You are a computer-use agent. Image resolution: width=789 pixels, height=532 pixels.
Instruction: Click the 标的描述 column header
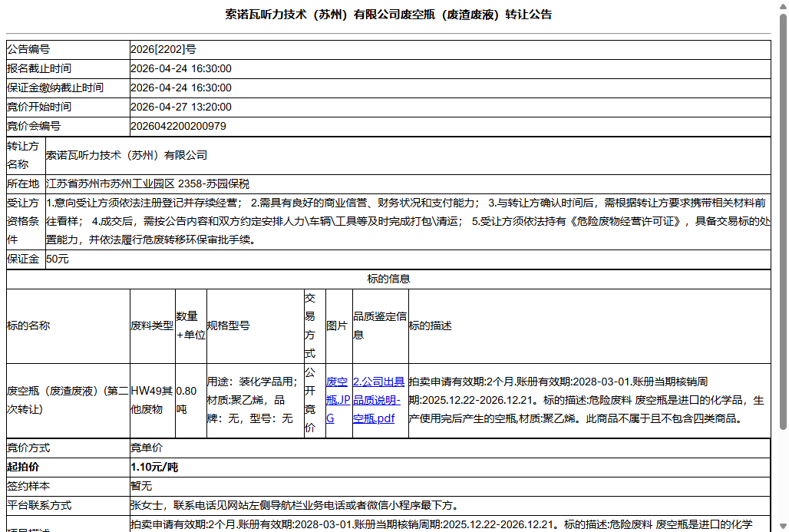pos(589,325)
